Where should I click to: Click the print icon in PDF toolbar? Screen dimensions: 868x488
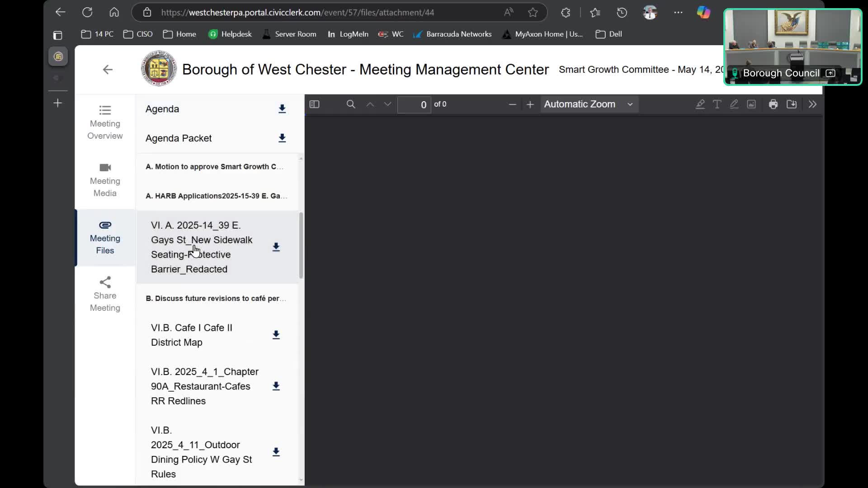pos(773,104)
